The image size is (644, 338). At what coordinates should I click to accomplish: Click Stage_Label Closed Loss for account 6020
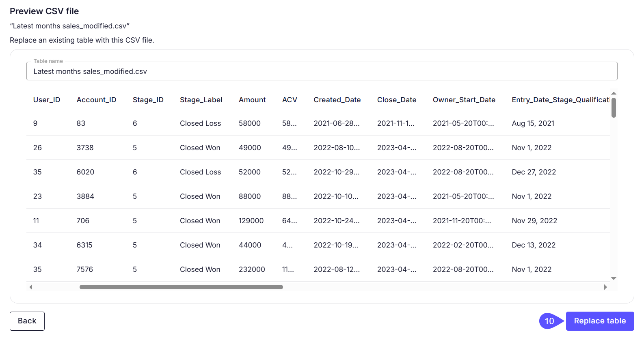coord(201,172)
